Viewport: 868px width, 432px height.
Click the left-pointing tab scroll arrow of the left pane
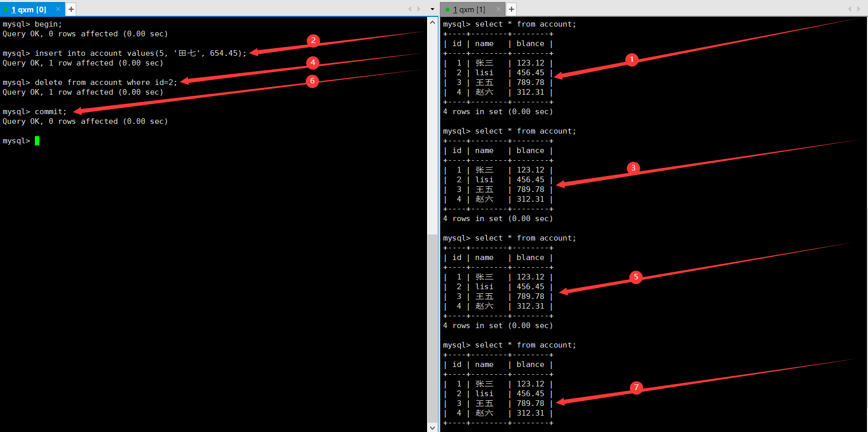410,9
